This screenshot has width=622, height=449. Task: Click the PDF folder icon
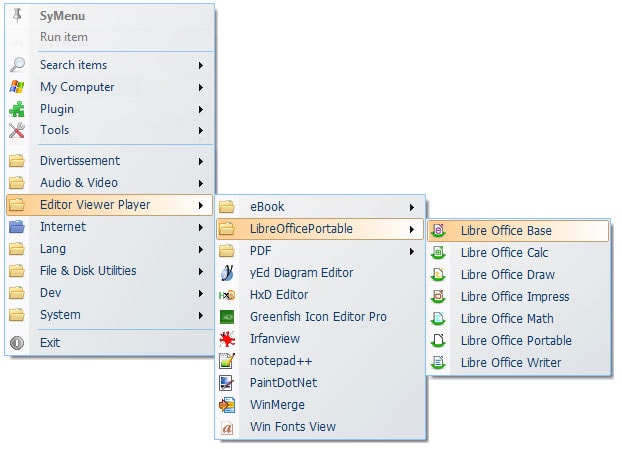point(227,251)
